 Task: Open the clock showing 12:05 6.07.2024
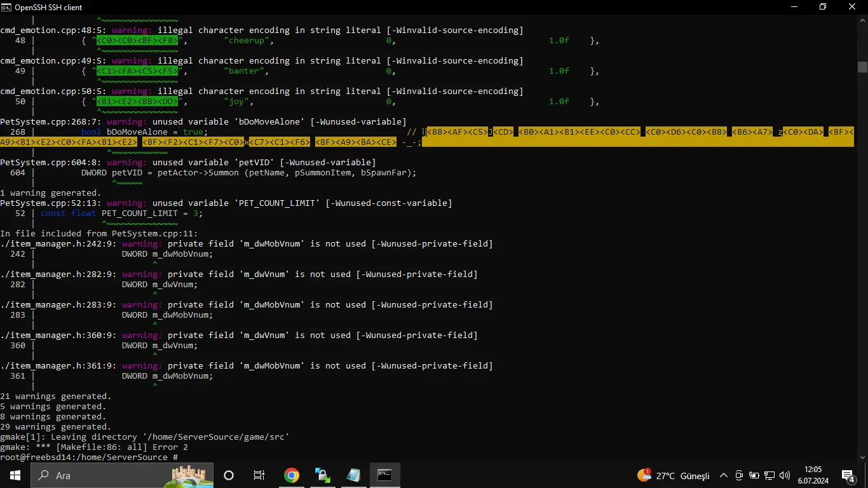point(813,475)
